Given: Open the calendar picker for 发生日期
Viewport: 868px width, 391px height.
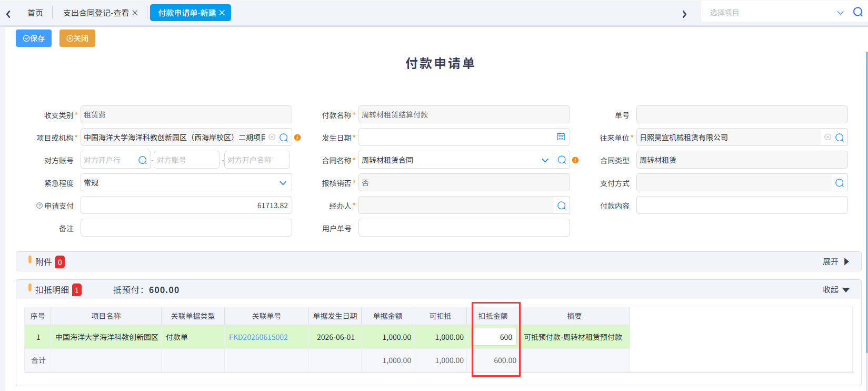Looking at the screenshot, I should click(561, 137).
